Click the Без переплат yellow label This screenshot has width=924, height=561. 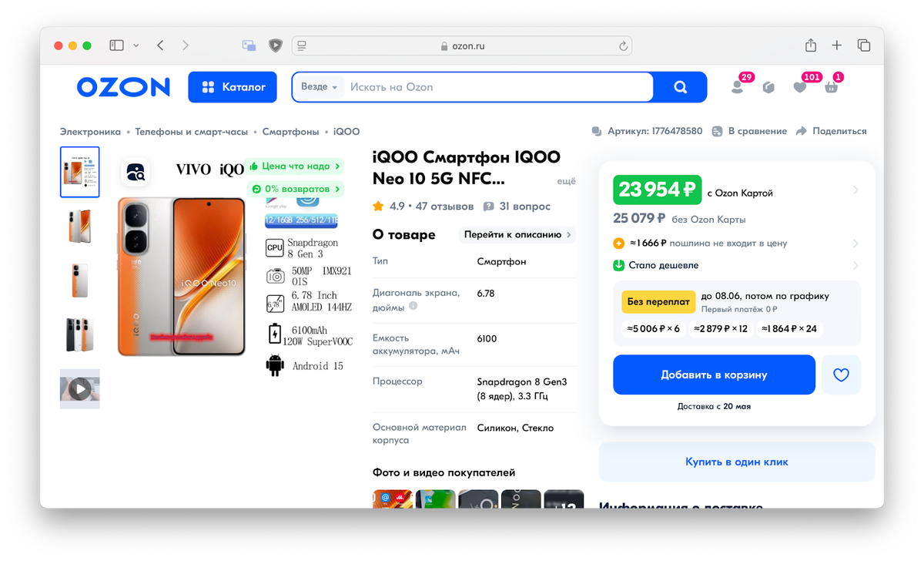(x=658, y=302)
